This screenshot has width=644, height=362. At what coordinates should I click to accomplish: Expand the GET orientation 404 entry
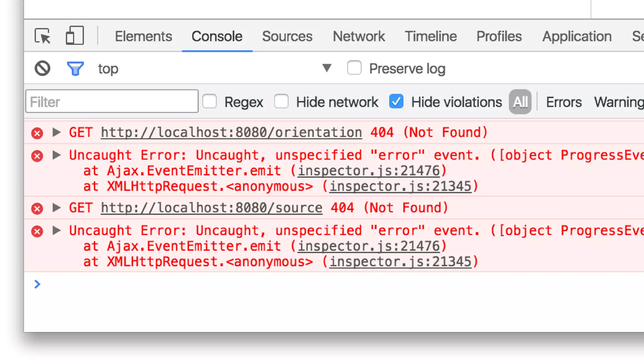click(x=57, y=132)
